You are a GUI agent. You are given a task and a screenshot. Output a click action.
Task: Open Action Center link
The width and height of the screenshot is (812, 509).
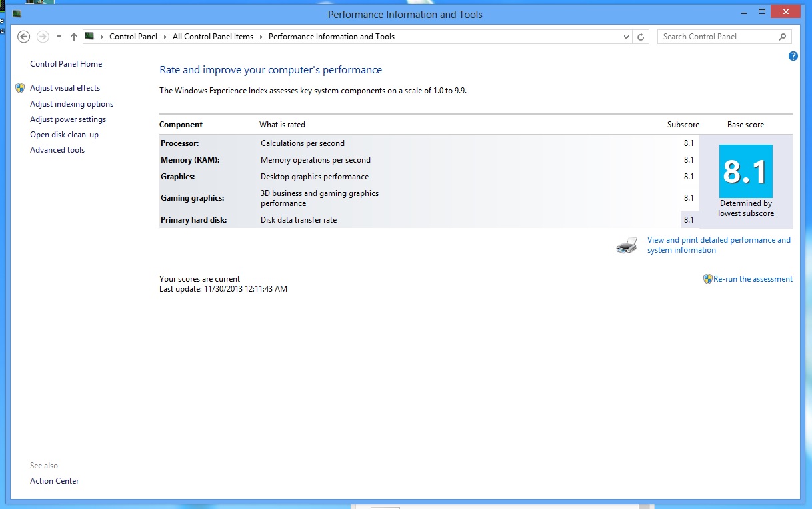[x=54, y=481]
